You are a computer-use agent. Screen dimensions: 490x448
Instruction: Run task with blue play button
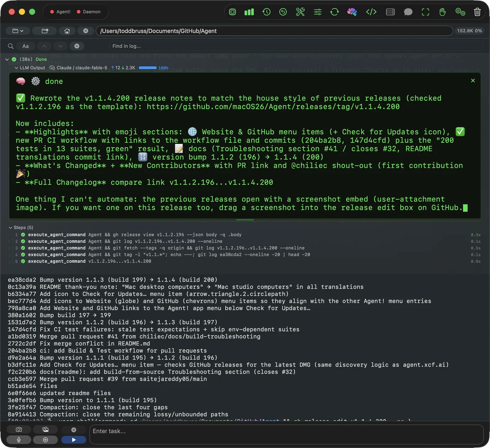pyautogui.click(x=73, y=440)
